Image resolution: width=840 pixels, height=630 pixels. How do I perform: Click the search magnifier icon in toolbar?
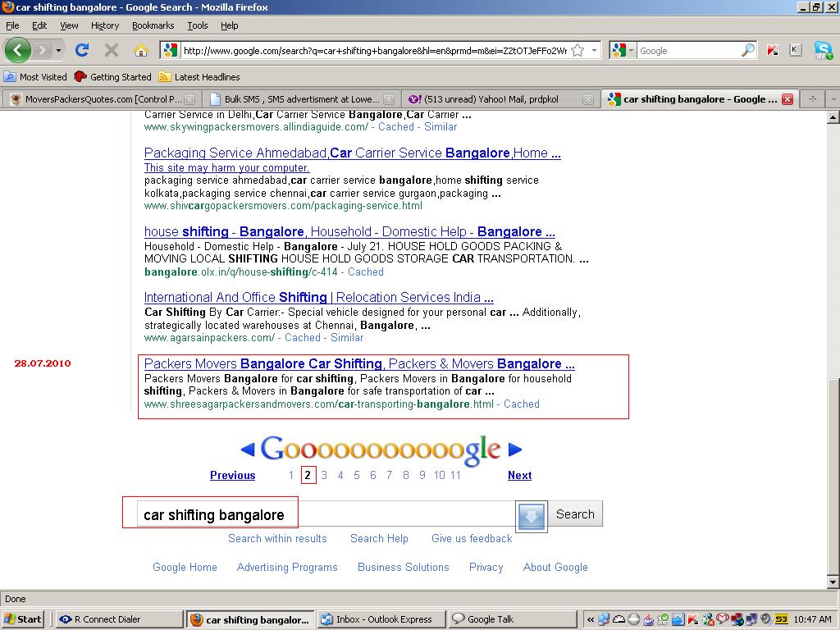coord(748,50)
